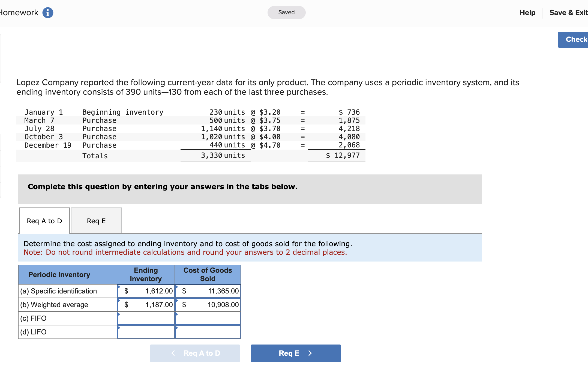The height and width of the screenshot is (374, 588).
Task: Click the right chevron on Req E button
Action: [x=310, y=353]
